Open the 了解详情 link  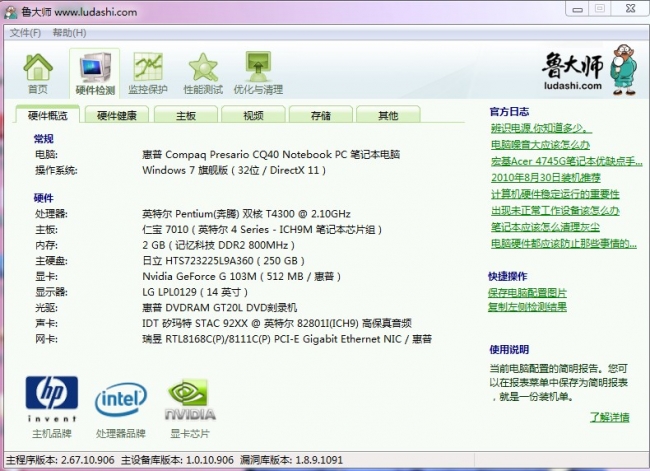click(608, 416)
